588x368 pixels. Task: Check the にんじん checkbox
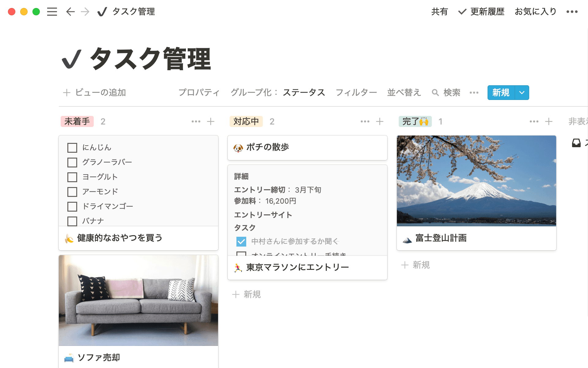pyautogui.click(x=72, y=148)
